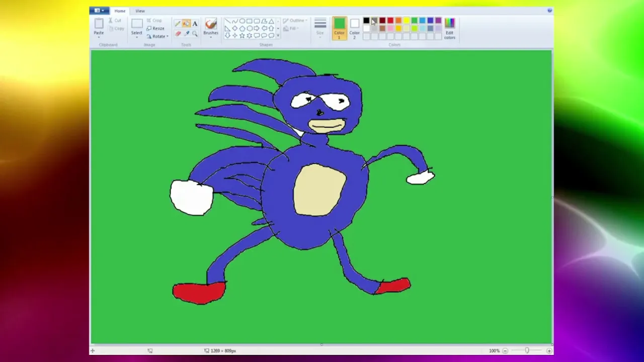Screen dimensions: 644x362
Task: Click the large white glove on canvas
Action: click(191, 197)
